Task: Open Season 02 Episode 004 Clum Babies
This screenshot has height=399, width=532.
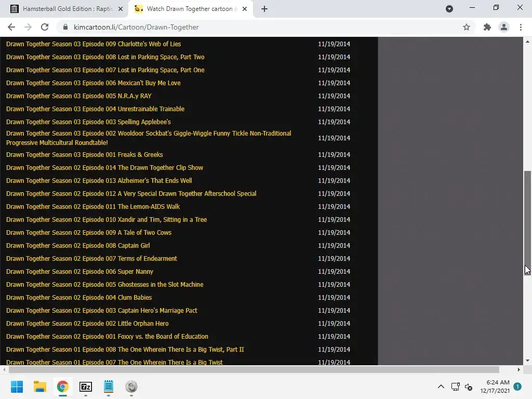Action: tap(79, 298)
